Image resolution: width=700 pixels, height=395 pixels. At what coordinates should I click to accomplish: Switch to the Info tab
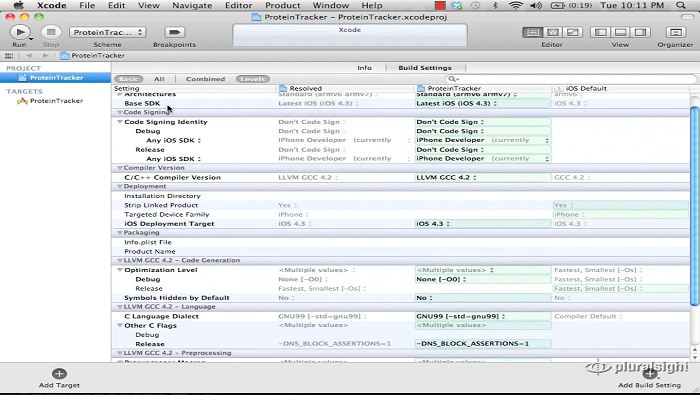364,68
